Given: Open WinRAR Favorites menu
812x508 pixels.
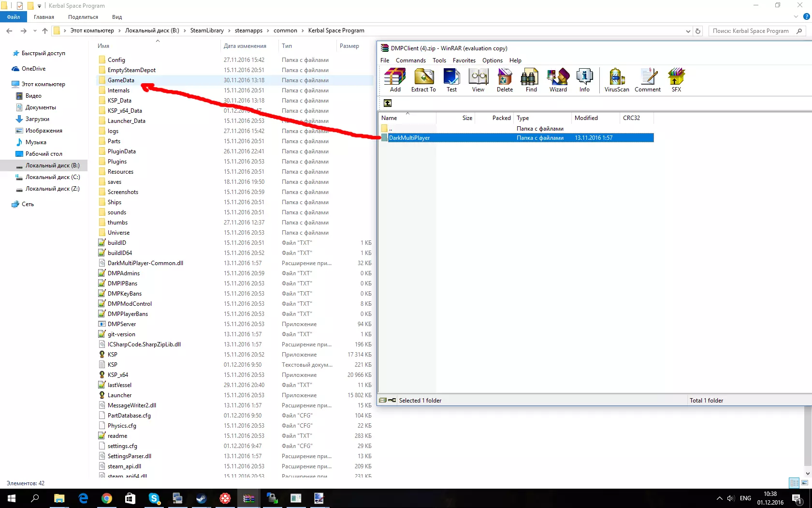Looking at the screenshot, I should 464,60.
